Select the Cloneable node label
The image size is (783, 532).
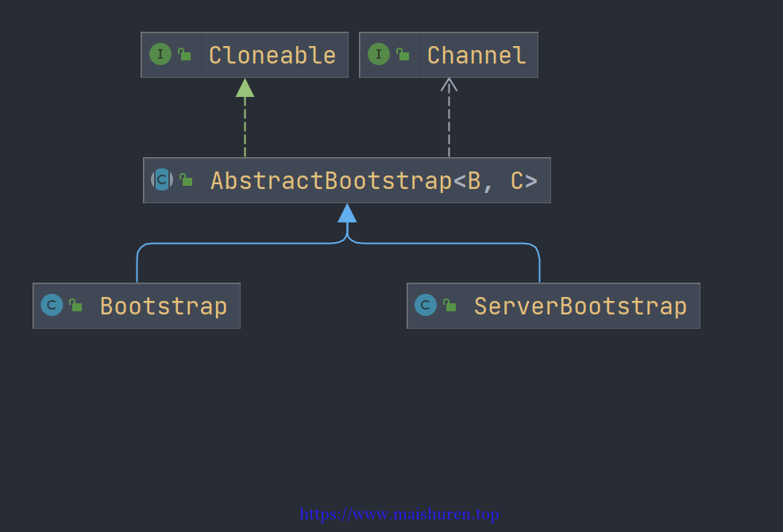(x=272, y=56)
